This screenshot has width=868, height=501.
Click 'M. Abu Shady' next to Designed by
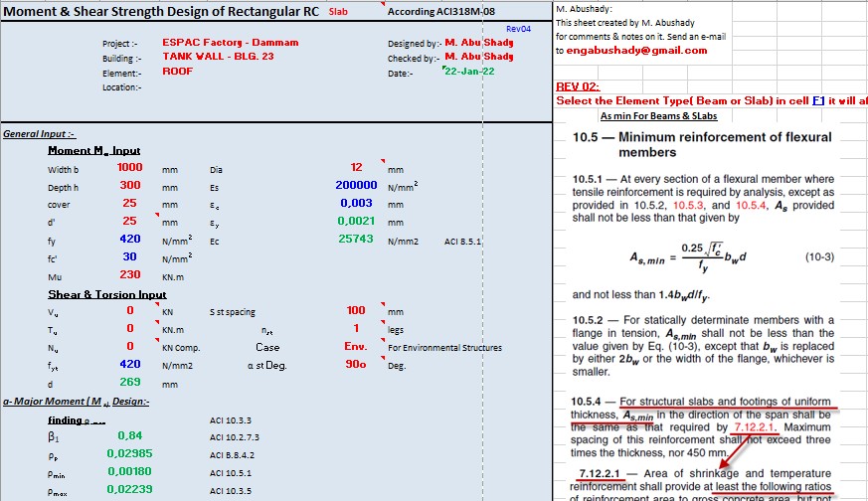479,43
